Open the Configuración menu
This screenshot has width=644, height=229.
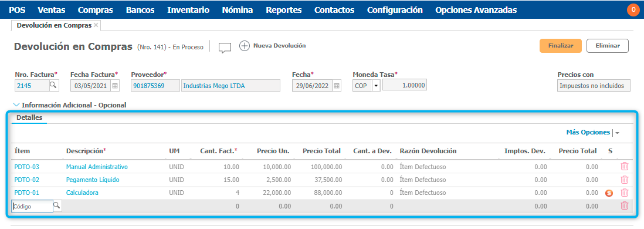click(395, 10)
